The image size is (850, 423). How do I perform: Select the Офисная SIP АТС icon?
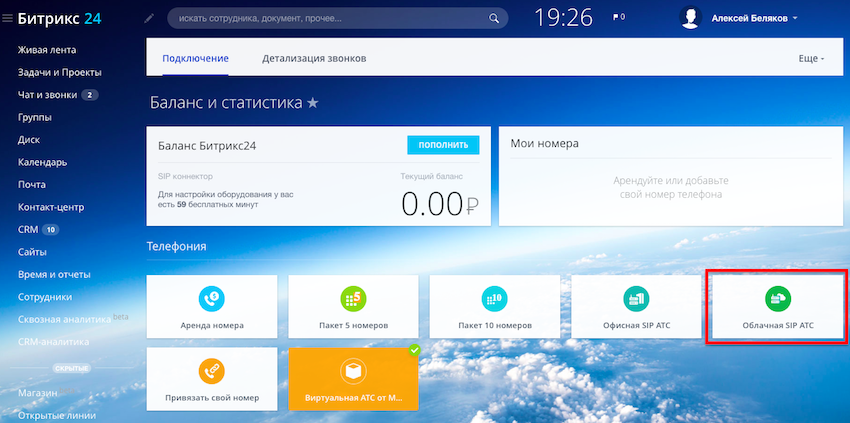point(636,299)
